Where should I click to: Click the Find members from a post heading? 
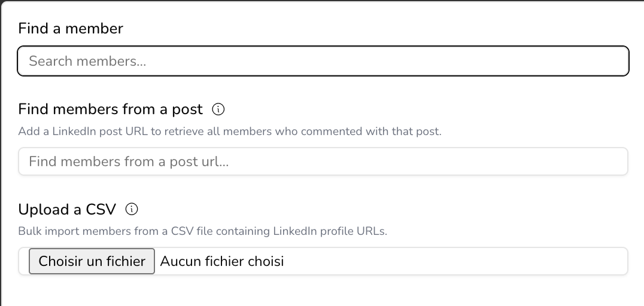(111, 109)
